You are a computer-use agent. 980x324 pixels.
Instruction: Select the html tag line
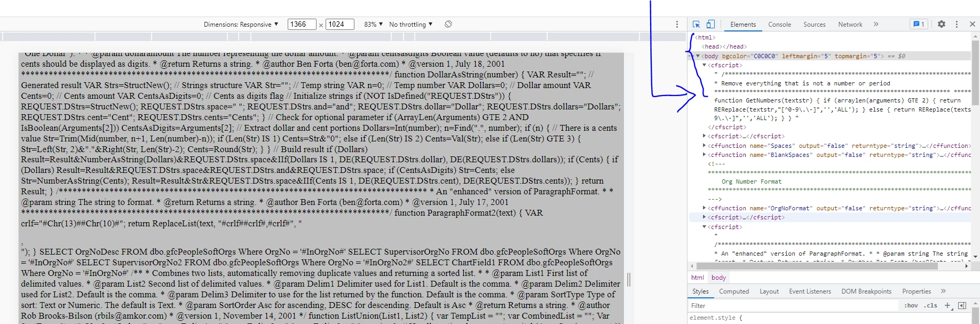[x=705, y=37]
